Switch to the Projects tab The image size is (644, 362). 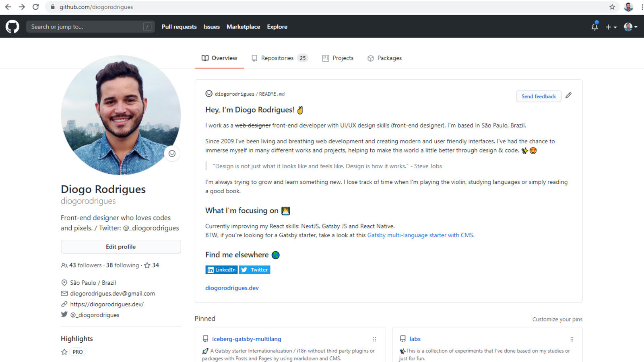click(x=338, y=58)
